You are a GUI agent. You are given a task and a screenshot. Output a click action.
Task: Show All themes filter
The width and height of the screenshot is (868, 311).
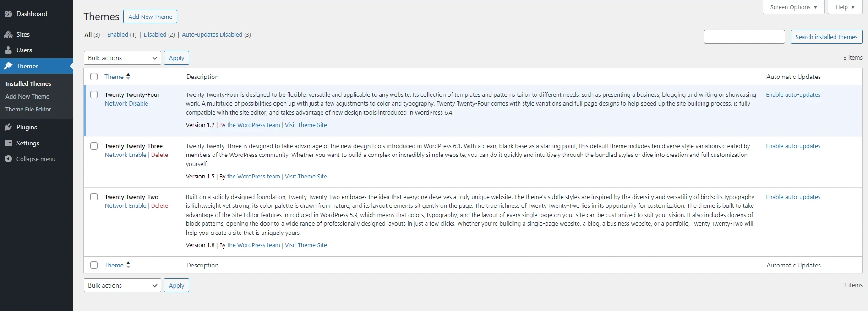(x=88, y=34)
